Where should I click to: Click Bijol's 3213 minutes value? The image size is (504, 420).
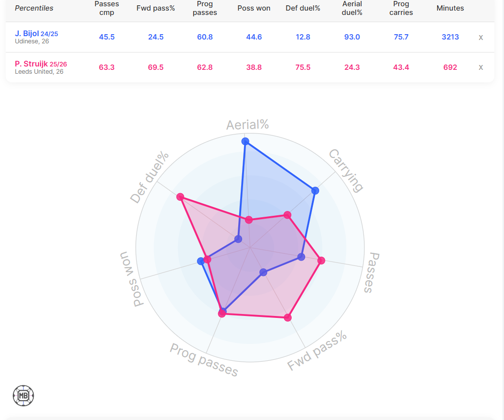coord(450,37)
